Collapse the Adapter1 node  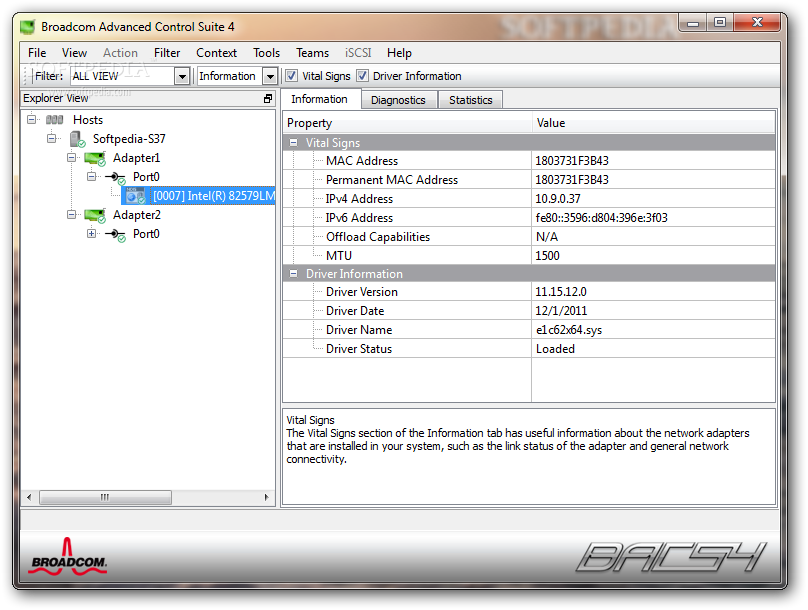[x=72, y=158]
